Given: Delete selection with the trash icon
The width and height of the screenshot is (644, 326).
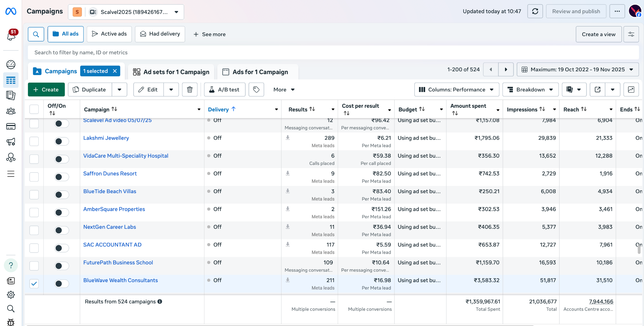Looking at the screenshot, I should (190, 90).
